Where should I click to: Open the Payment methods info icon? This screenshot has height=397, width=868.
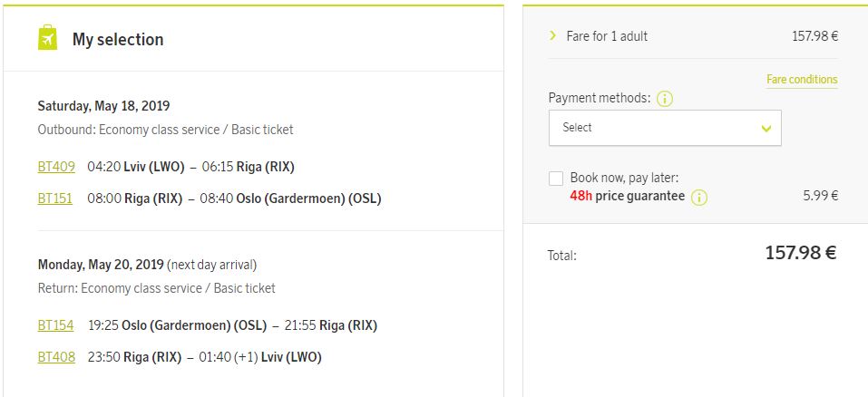664,99
